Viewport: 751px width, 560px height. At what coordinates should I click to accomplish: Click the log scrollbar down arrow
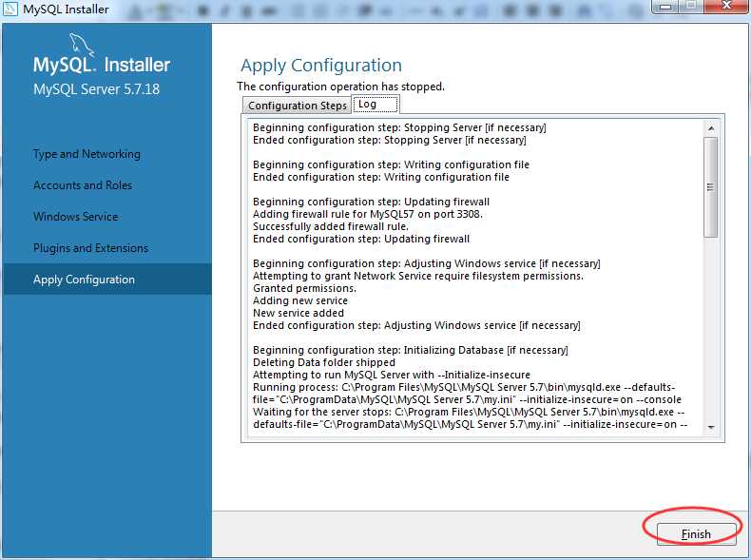point(711,427)
